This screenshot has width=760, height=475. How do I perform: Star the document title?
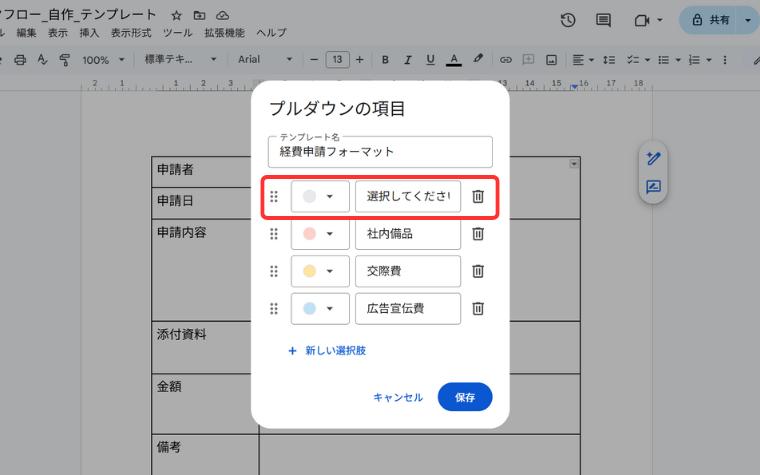pos(176,16)
